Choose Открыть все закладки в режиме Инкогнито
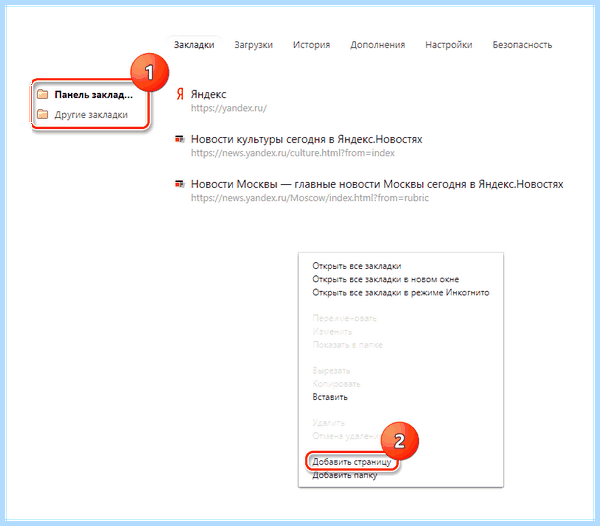 pos(401,293)
